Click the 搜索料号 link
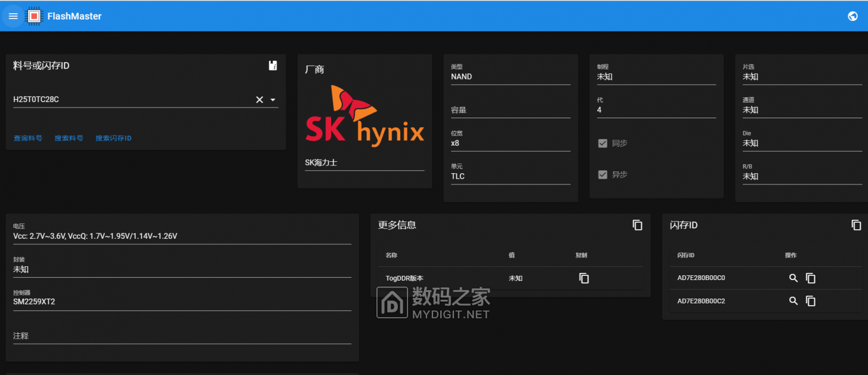The height and width of the screenshot is (375, 868). tap(68, 138)
